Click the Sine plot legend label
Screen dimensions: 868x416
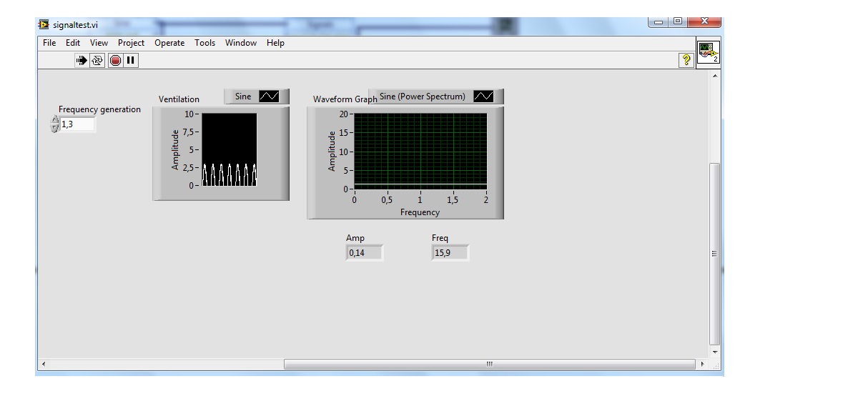click(x=243, y=96)
